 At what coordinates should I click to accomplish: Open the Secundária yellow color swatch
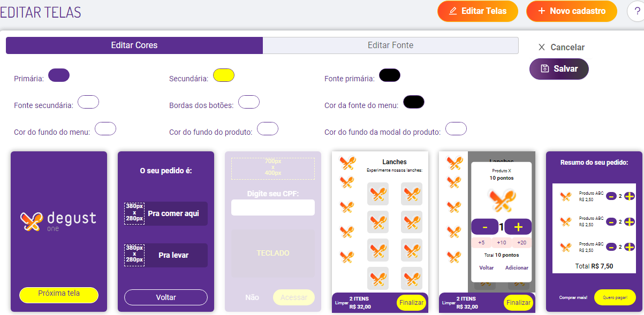(x=224, y=75)
